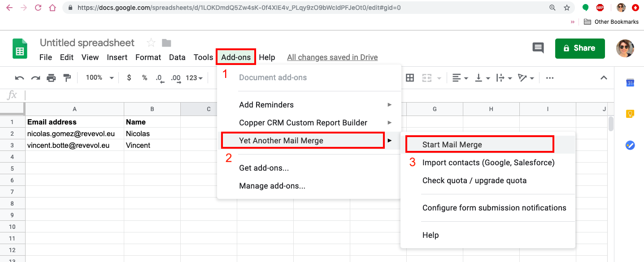Open text rotation dropdown

(527, 78)
